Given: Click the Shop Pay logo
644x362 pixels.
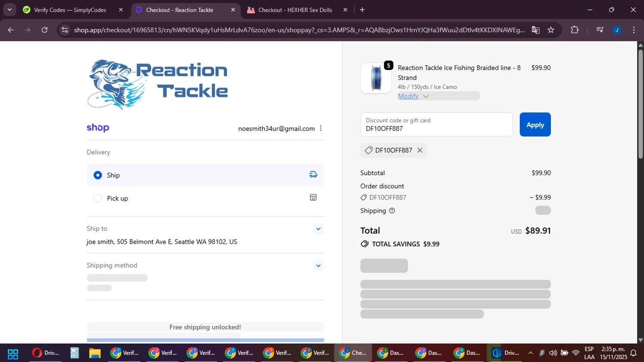Looking at the screenshot, I should click(98, 128).
